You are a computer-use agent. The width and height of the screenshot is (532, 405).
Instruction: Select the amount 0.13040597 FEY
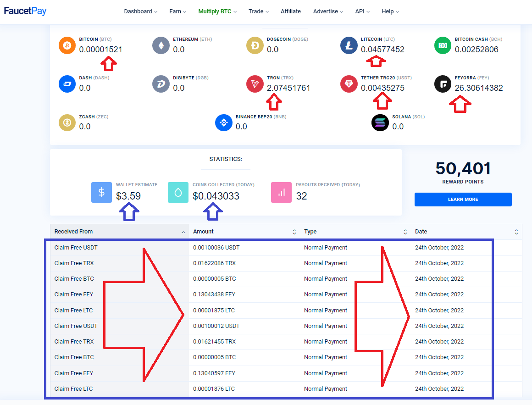click(214, 373)
